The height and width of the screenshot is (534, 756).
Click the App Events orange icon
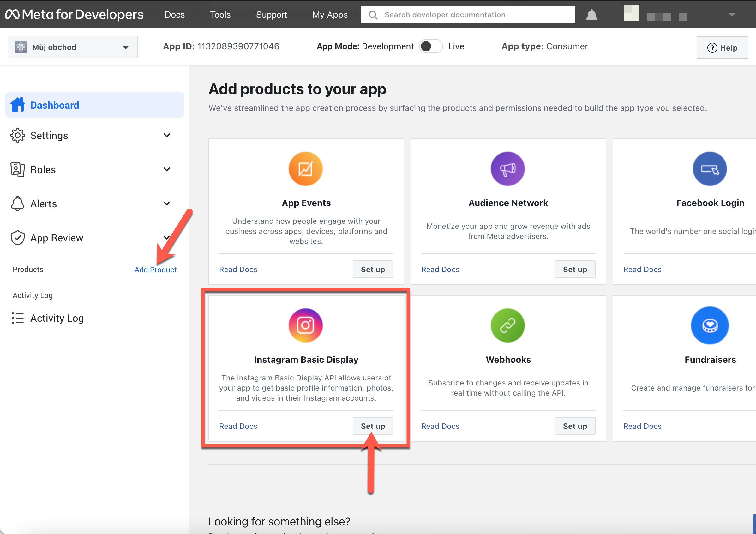(305, 169)
